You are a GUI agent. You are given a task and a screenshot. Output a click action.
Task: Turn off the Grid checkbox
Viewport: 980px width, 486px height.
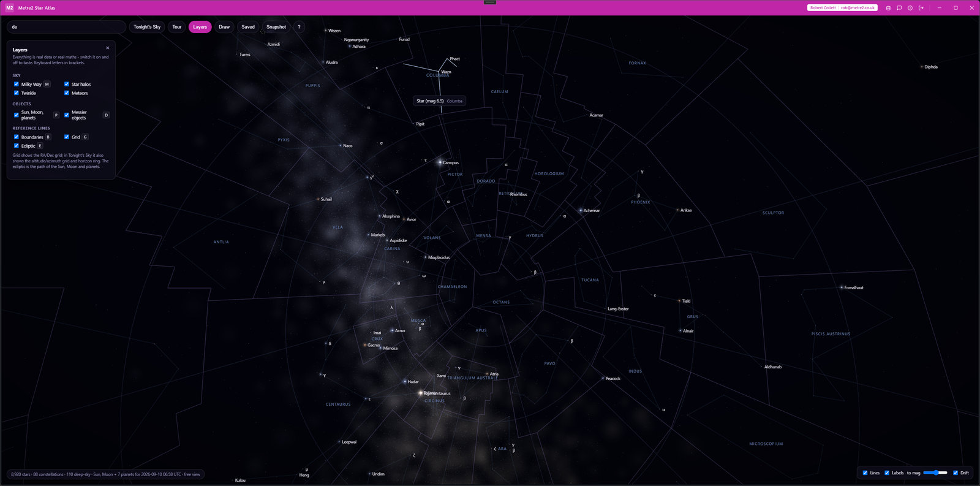[x=67, y=137]
